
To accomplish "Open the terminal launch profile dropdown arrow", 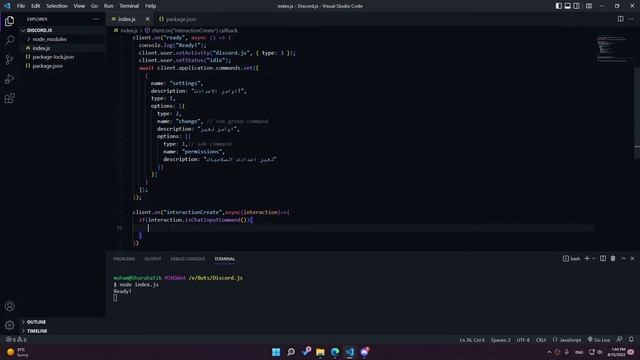I will (593, 258).
